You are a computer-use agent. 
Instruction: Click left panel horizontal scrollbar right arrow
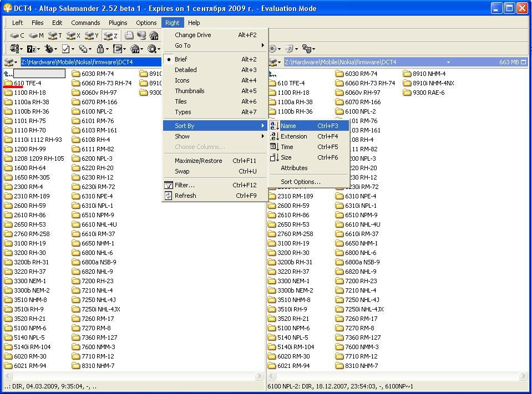pos(259,376)
